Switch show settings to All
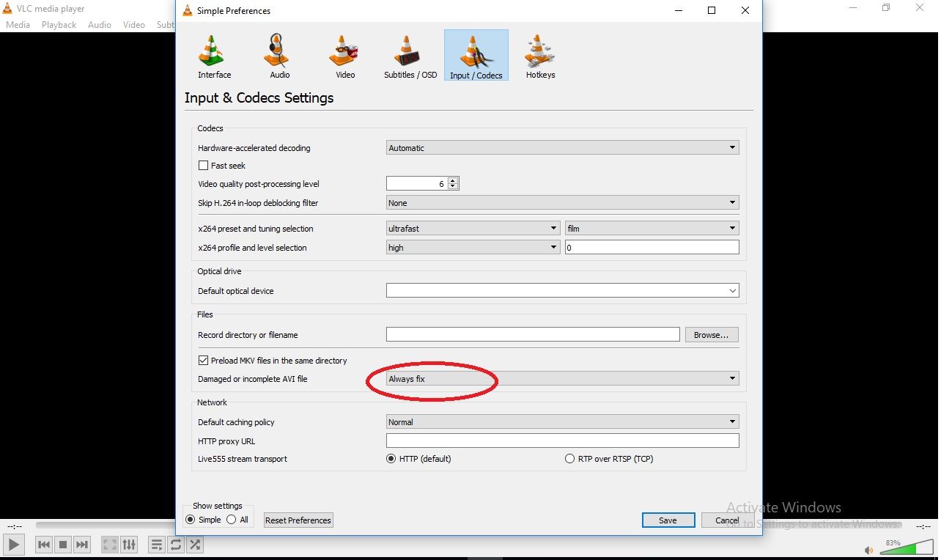Viewport: 941px width, 560px height. tap(232, 520)
